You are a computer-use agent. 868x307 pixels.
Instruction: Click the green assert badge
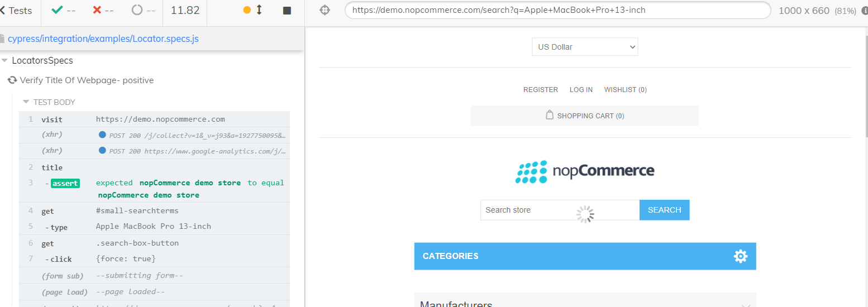[65, 183]
